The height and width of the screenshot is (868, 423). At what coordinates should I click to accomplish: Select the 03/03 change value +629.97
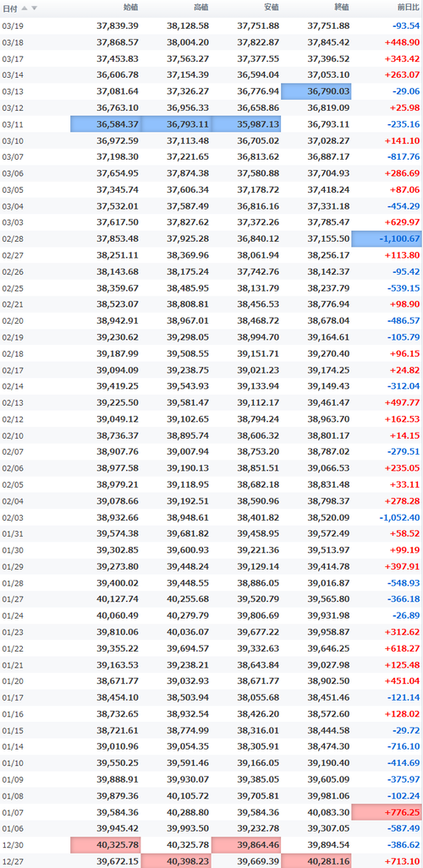[402, 223]
